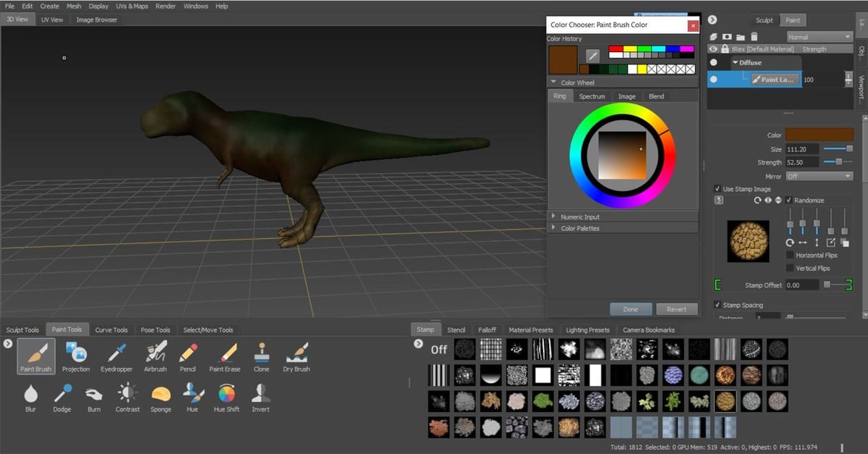Image resolution: width=868 pixels, height=454 pixels.
Task: Click the trash icon to delete the layer
Action: [x=754, y=37]
